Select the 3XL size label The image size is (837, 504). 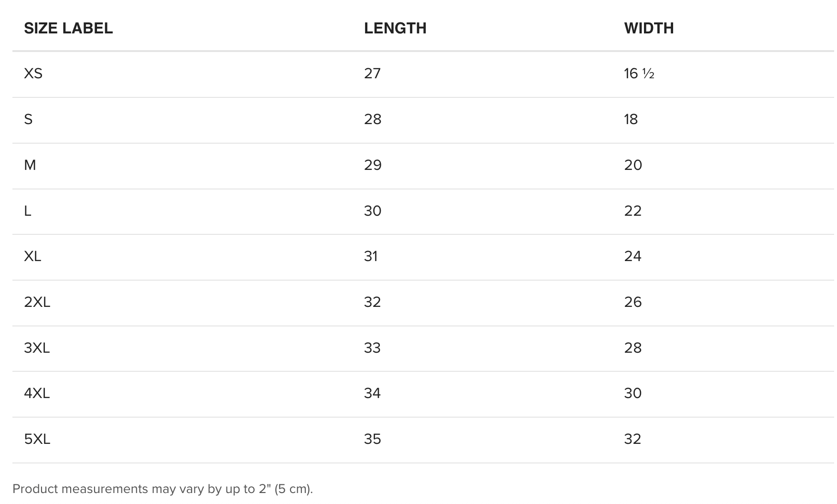(x=37, y=348)
